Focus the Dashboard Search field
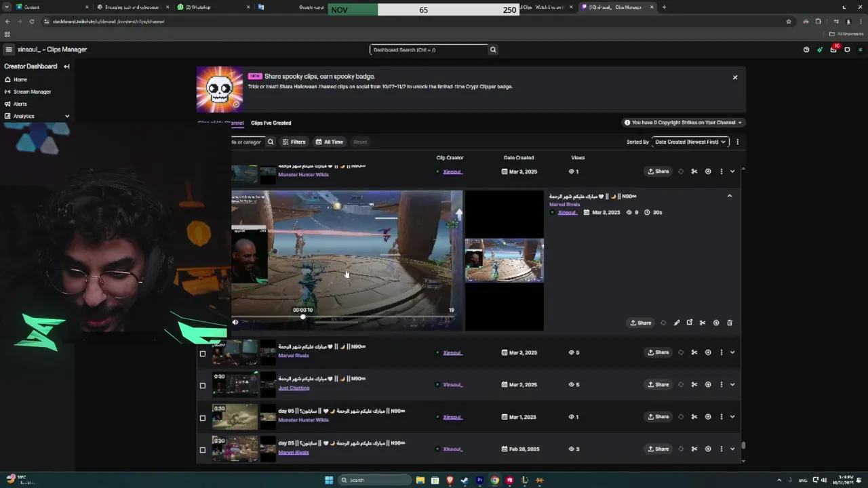868x488 pixels. pos(429,49)
